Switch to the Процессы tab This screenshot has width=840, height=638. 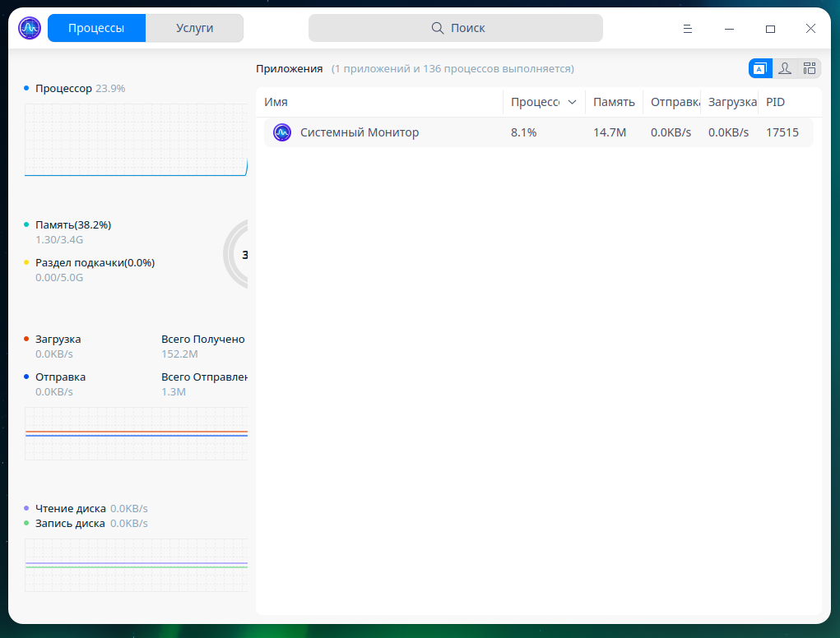pyautogui.click(x=96, y=28)
